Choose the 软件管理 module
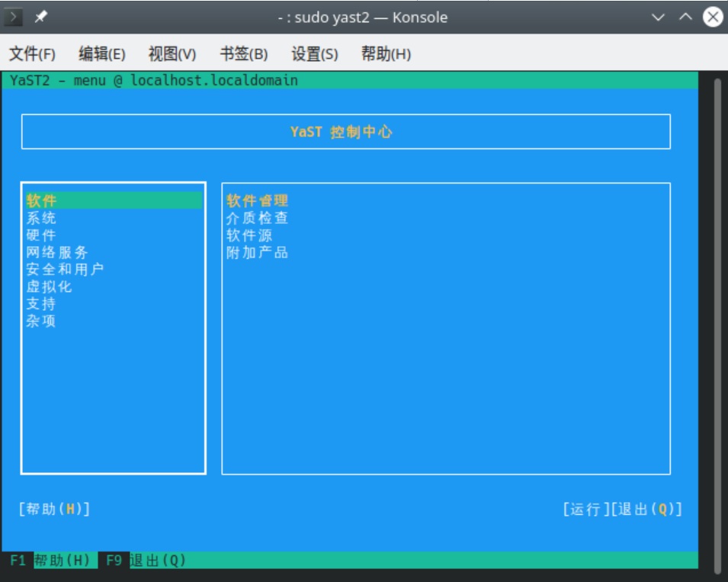This screenshot has height=582, width=728. pos(257,200)
